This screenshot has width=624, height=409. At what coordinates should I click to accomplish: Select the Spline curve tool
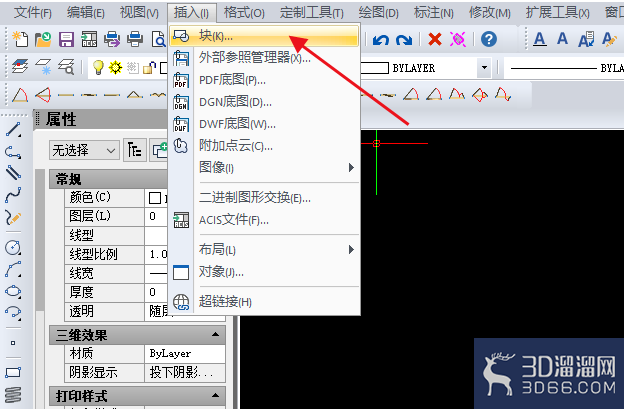pos(13,195)
